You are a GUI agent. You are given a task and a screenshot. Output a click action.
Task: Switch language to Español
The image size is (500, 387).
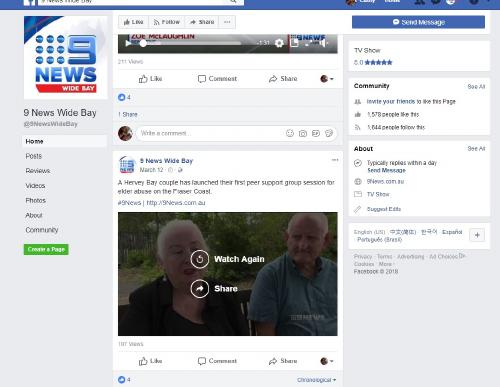tap(452, 232)
